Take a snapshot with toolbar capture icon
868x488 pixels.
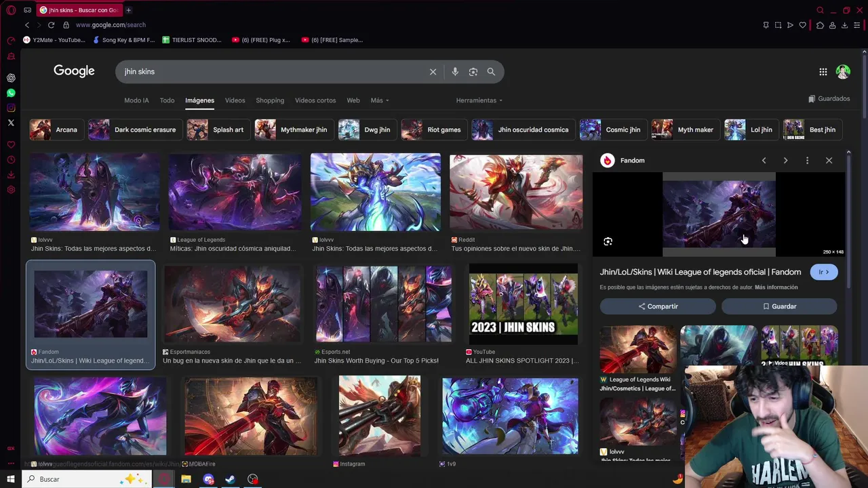[x=778, y=25]
